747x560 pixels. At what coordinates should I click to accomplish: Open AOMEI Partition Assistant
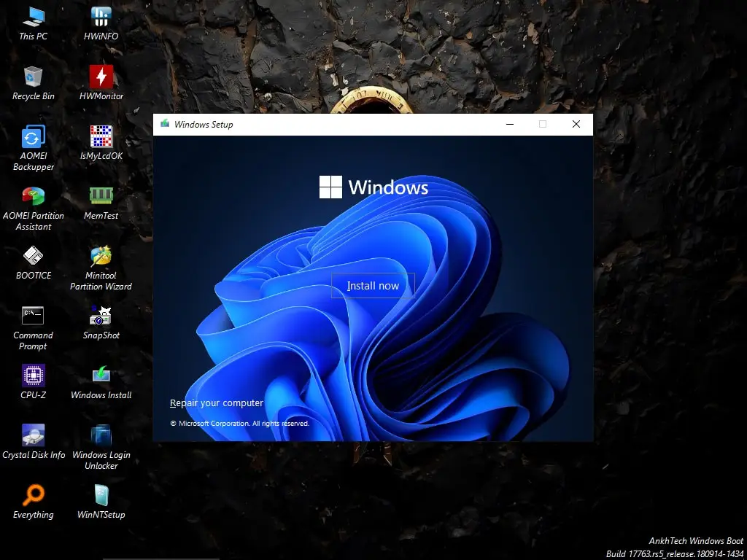(34, 197)
